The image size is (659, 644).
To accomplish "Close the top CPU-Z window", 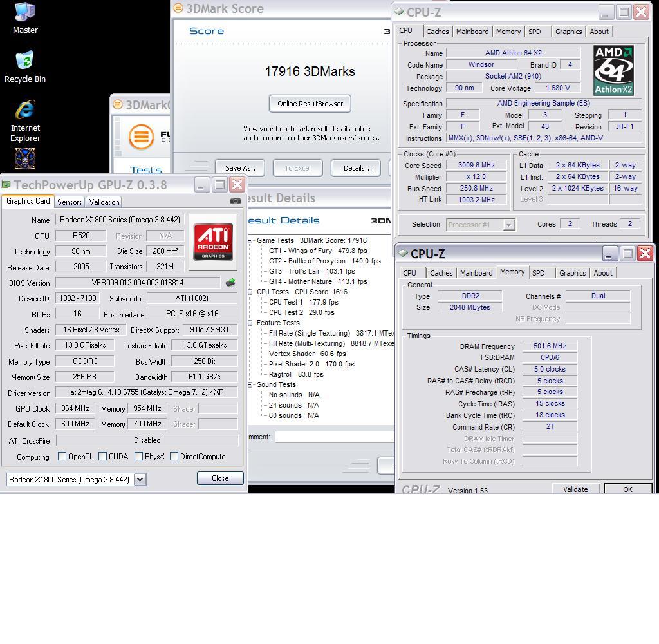I will (642, 12).
